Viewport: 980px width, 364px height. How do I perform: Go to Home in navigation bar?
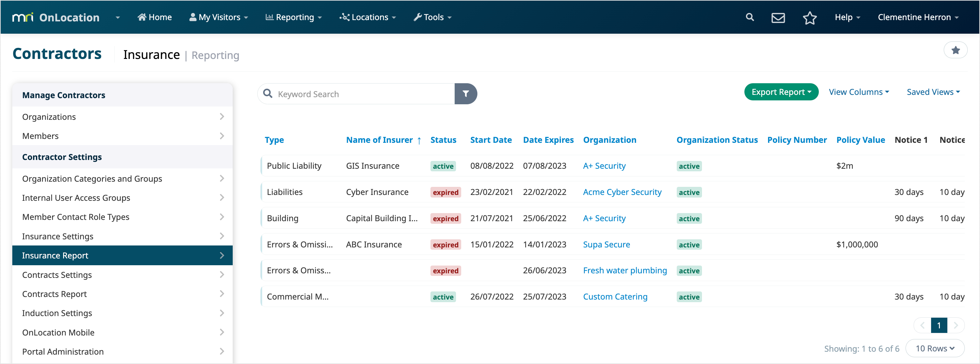click(154, 17)
